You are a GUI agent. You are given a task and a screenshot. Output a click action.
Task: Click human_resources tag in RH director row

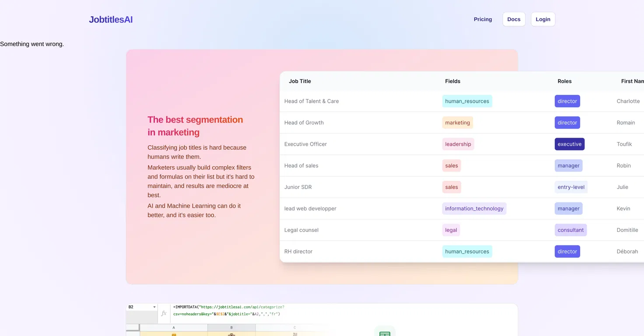click(x=467, y=251)
